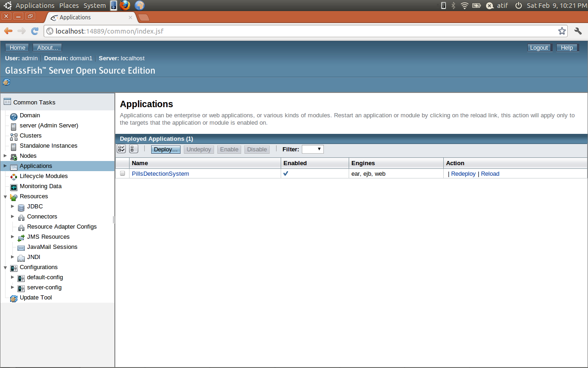
Task: Expand the JDBC tree node
Action: (12, 206)
